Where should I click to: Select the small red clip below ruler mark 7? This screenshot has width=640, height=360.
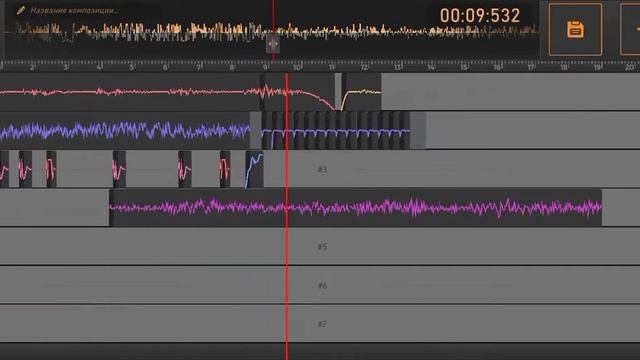click(x=225, y=169)
